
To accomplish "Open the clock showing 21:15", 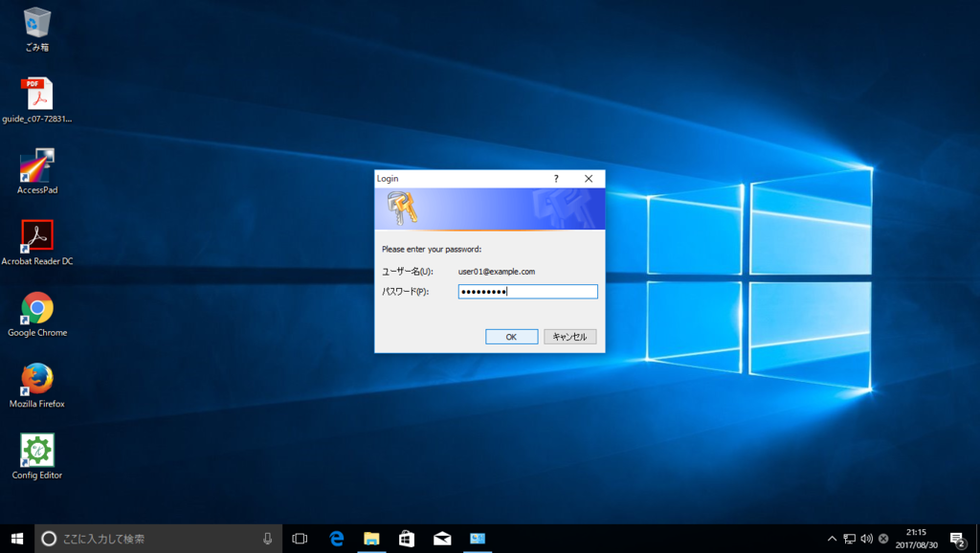I will [916, 539].
